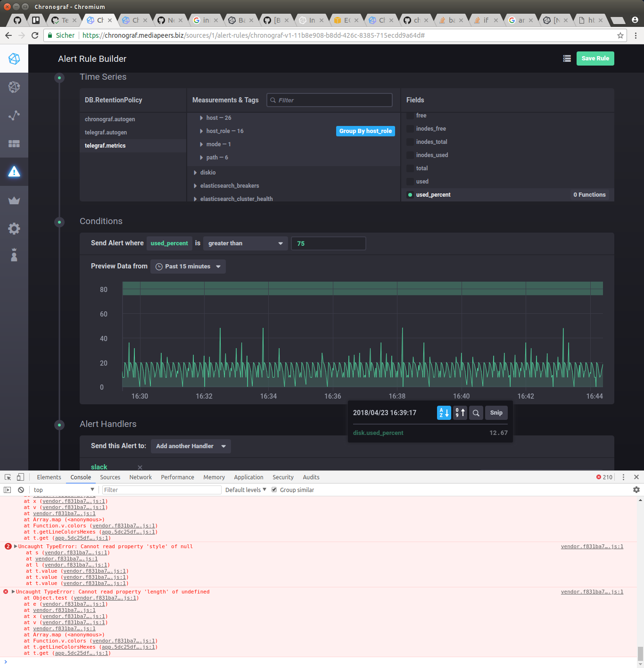The height and width of the screenshot is (668, 644).
Task: Open the Configuration gear icon in sidebar
Action: (x=14, y=228)
